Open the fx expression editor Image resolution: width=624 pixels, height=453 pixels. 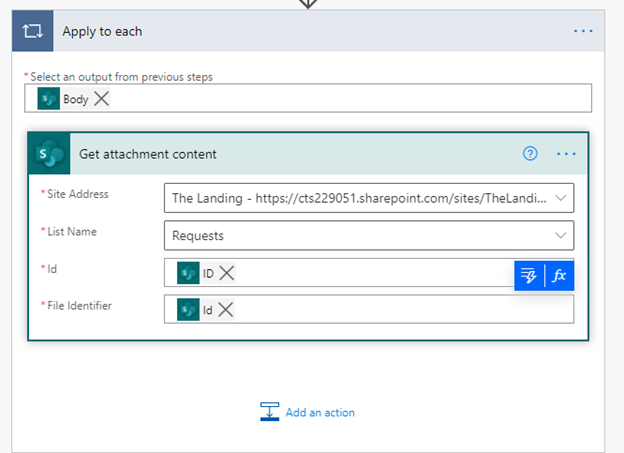coord(559,275)
